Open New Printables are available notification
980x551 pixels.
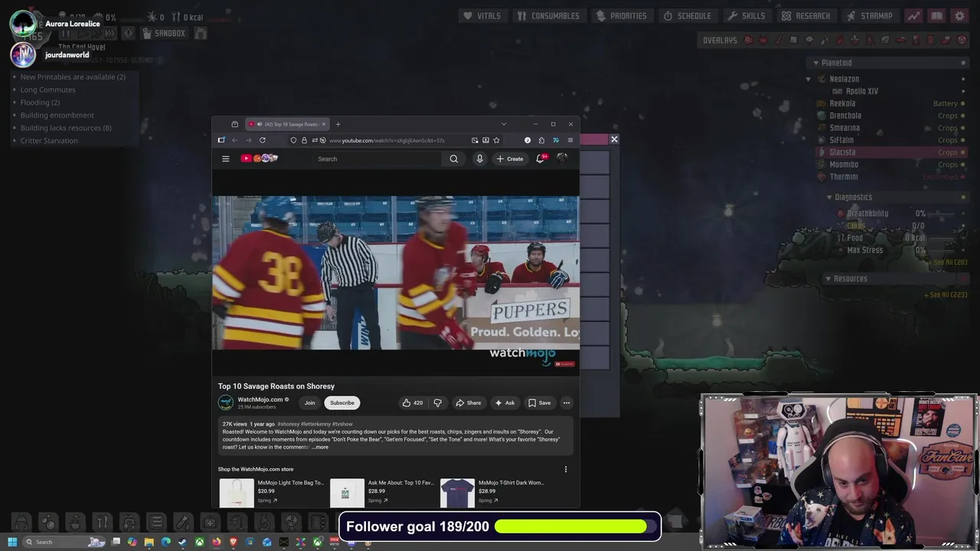(x=73, y=77)
